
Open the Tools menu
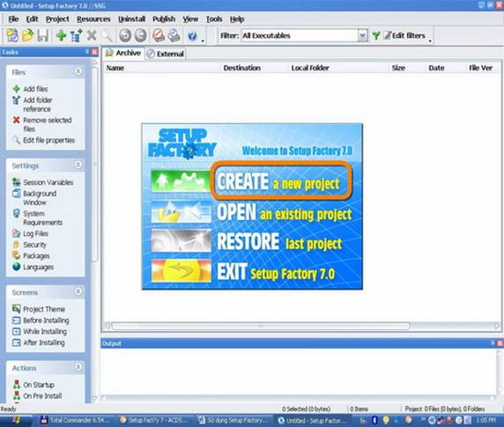214,19
